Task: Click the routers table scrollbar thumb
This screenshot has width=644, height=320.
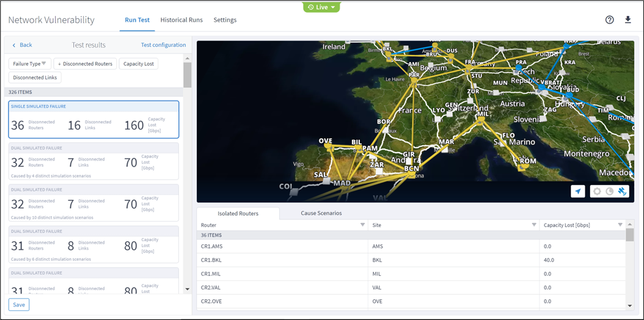Action: [x=629, y=235]
